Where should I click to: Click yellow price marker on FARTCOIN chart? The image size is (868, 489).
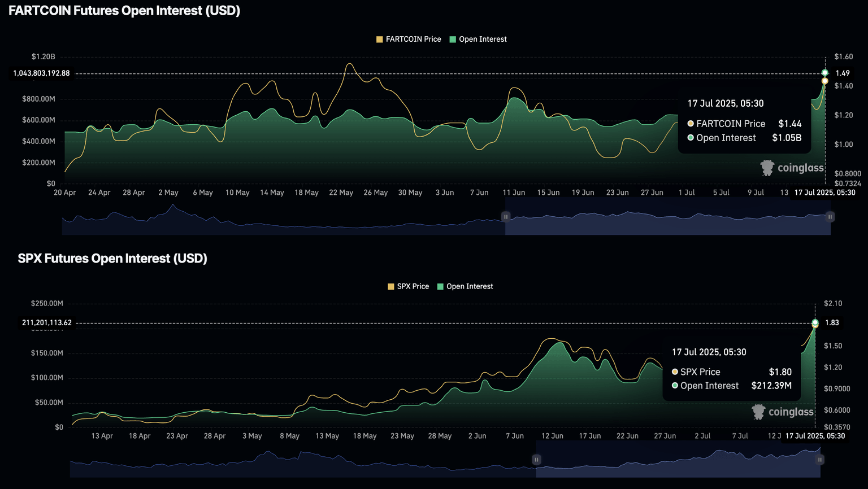(x=825, y=81)
